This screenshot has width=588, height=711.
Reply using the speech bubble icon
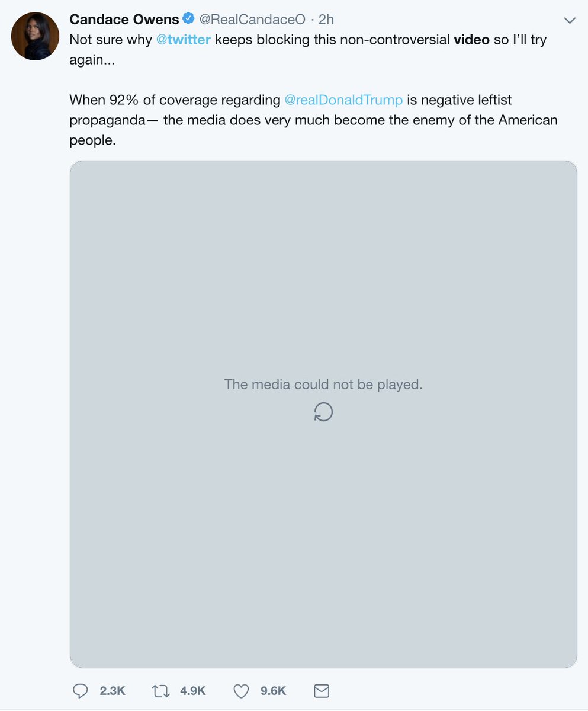(80, 691)
